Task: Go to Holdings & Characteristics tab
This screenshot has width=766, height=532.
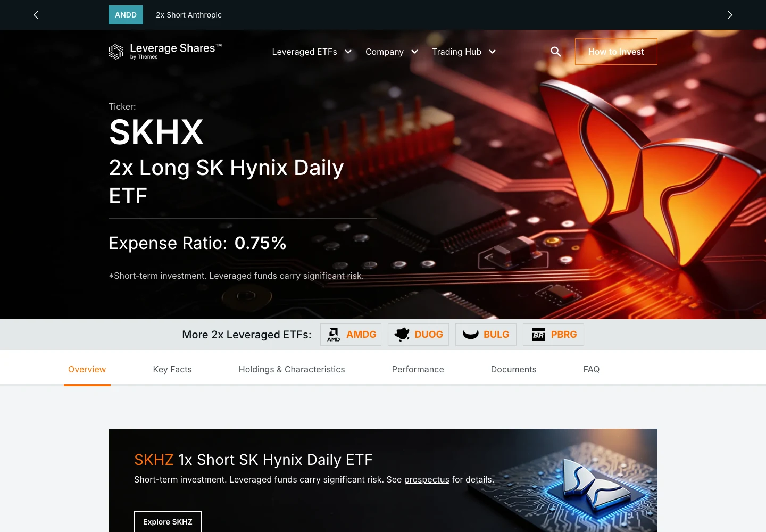Action: (x=292, y=369)
